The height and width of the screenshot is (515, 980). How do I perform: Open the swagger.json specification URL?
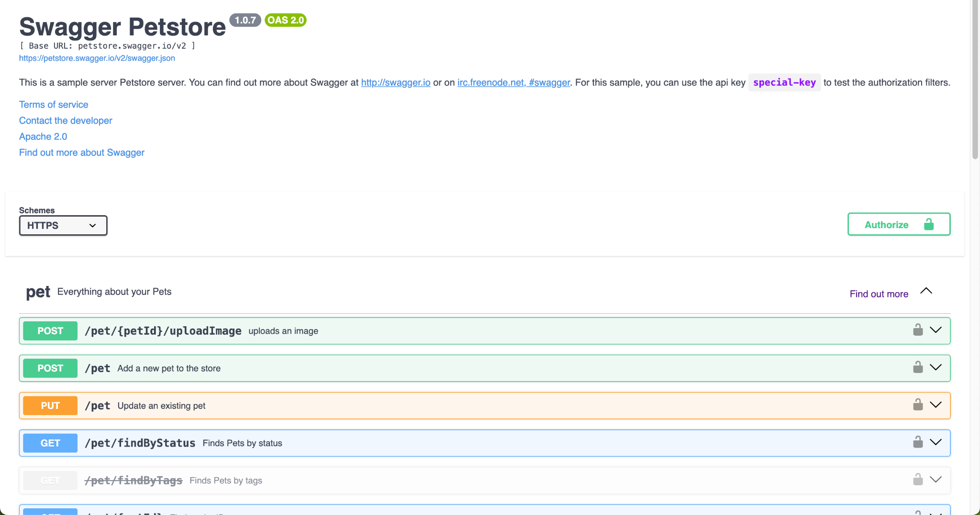click(x=97, y=58)
